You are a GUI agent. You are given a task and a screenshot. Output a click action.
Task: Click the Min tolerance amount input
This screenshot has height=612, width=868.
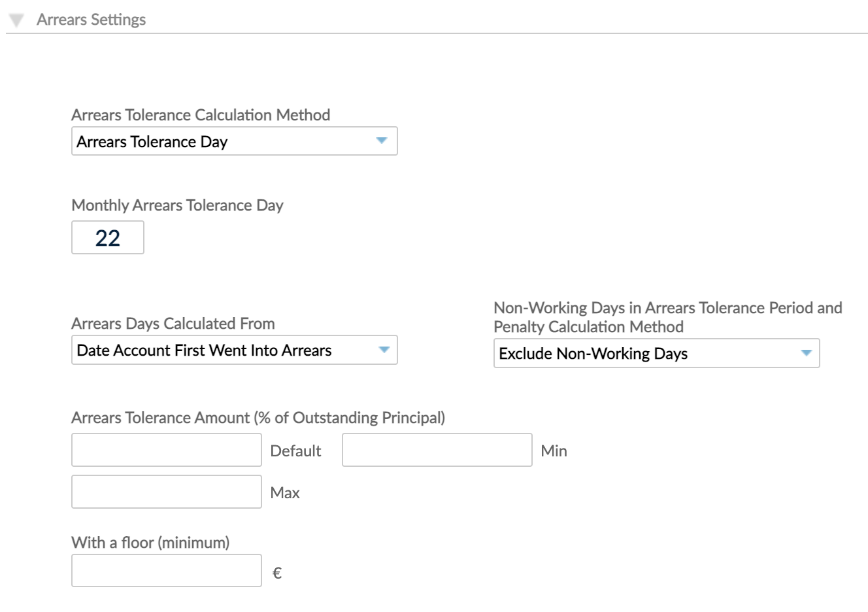[x=437, y=450]
